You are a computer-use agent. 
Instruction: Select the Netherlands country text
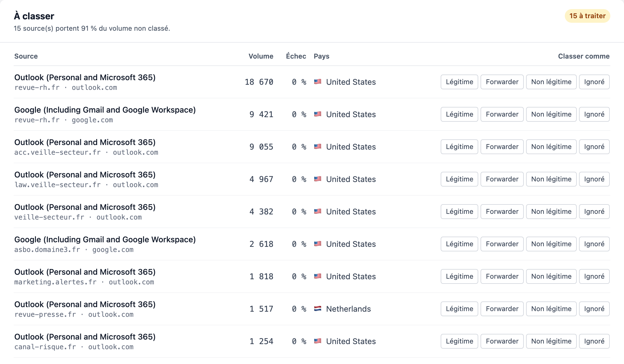click(x=348, y=309)
